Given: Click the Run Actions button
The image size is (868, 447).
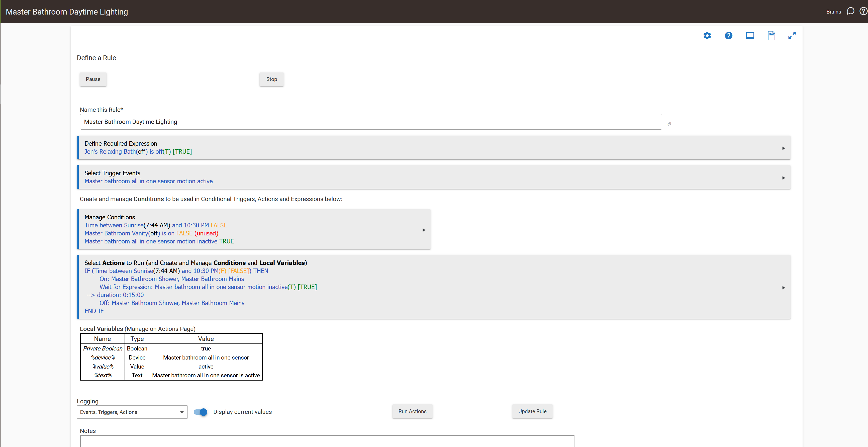Looking at the screenshot, I should tap(412, 411).
